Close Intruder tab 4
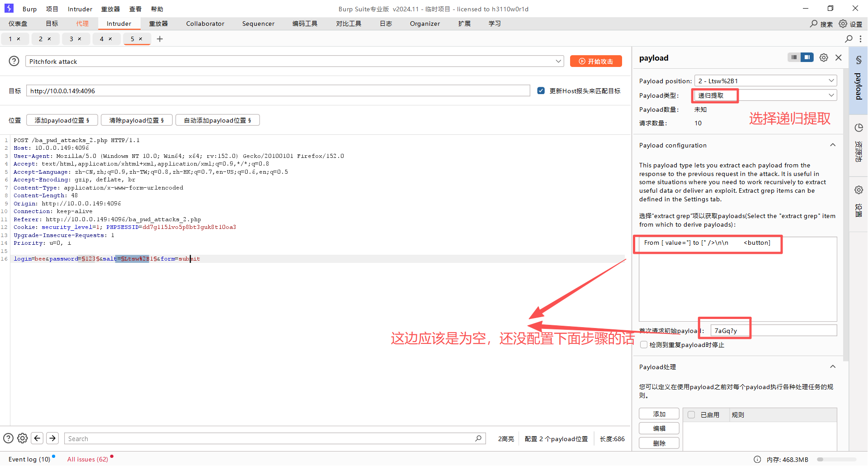 (x=110, y=39)
